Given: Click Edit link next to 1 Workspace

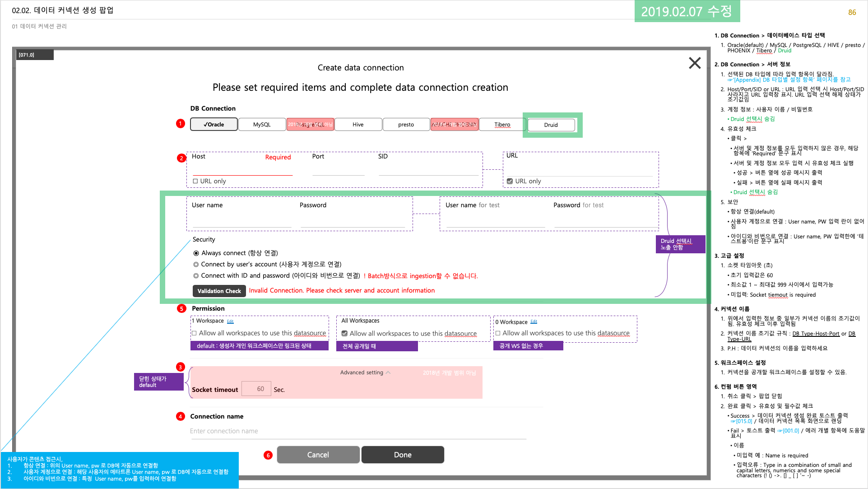Looking at the screenshot, I should click(230, 321).
